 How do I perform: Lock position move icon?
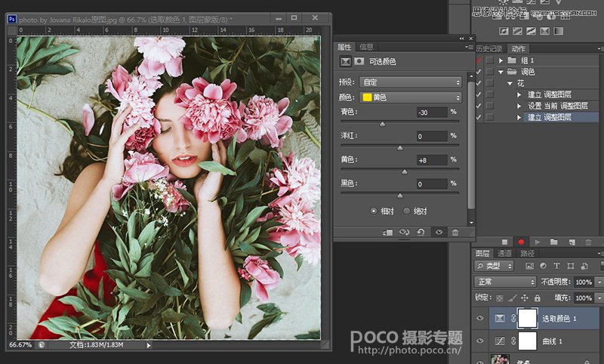[x=525, y=298]
